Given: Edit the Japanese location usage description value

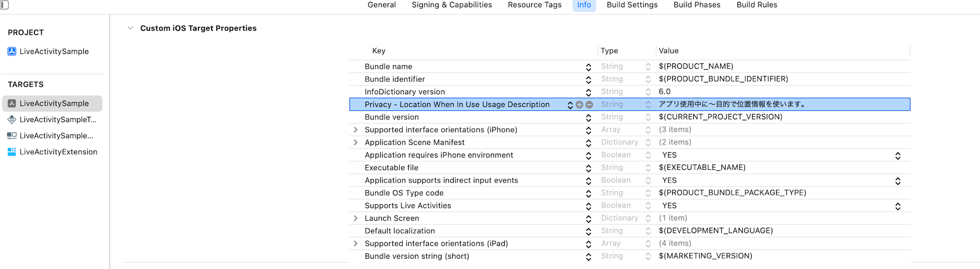Looking at the screenshot, I should pos(732,104).
